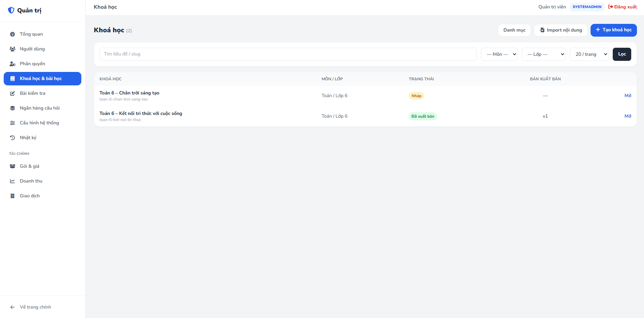Select Bài kiểm tra menu item

pyautogui.click(x=42, y=93)
